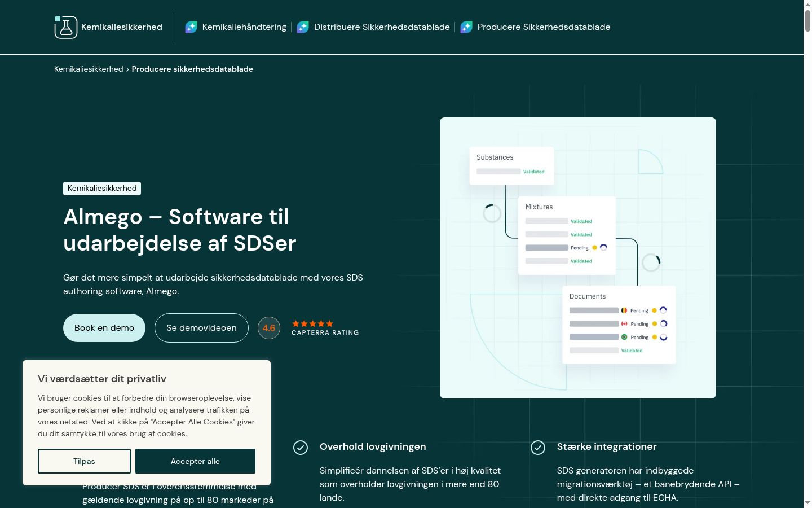Click the Almego – Software til udarbejdelse headline

coord(180,230)
